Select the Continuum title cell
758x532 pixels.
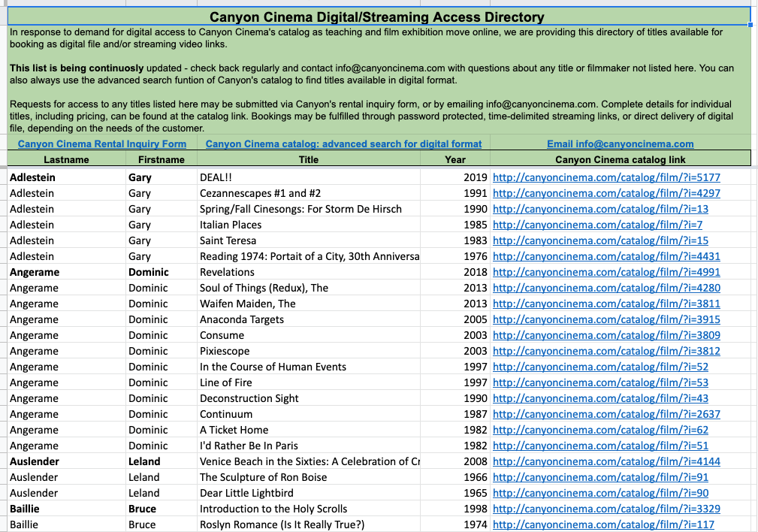[309, 415]
